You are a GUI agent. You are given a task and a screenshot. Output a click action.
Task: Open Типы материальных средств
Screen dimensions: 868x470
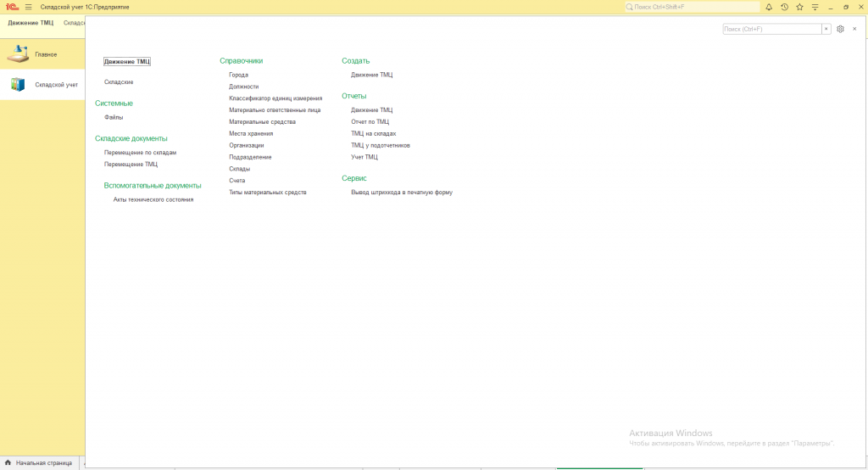tap(267, 193)
